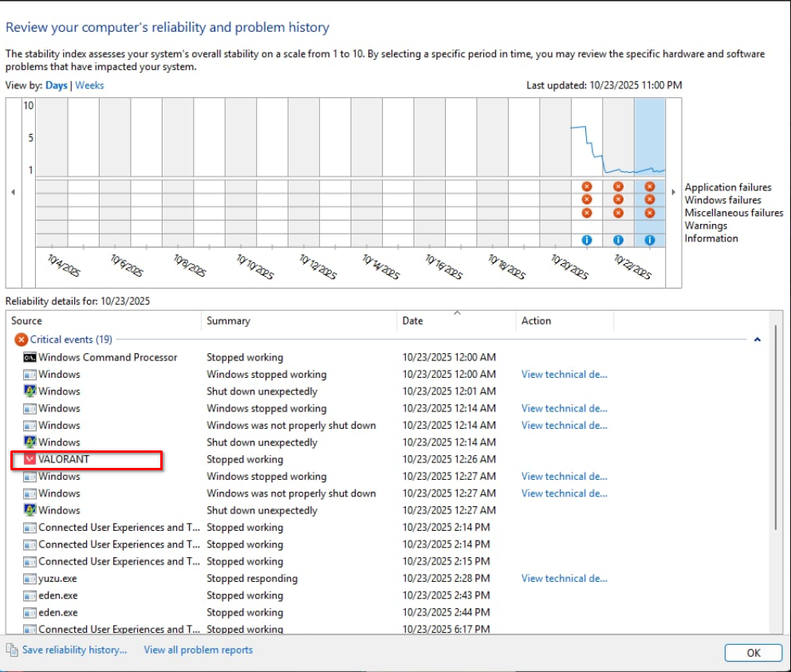Click the details list vertical scrollbar

[777, 430]
